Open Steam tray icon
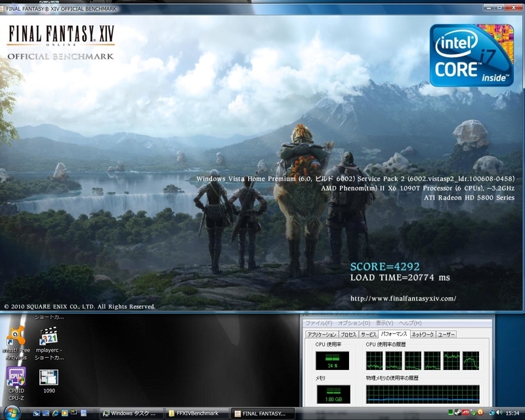Viewport: 525px width, 420px height. (x=457, y=412)
